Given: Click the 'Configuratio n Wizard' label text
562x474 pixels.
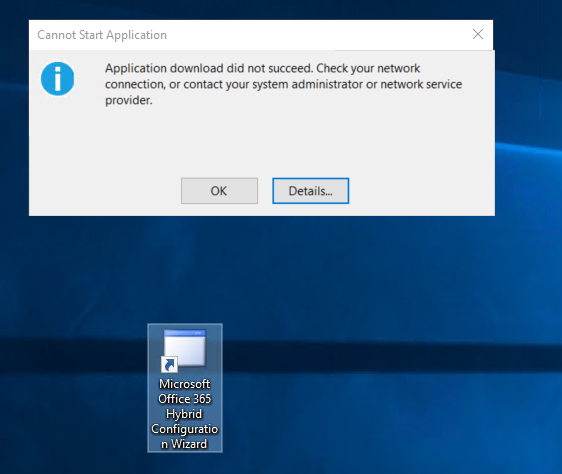Looking at the screenshot, I should pos(185,436).
